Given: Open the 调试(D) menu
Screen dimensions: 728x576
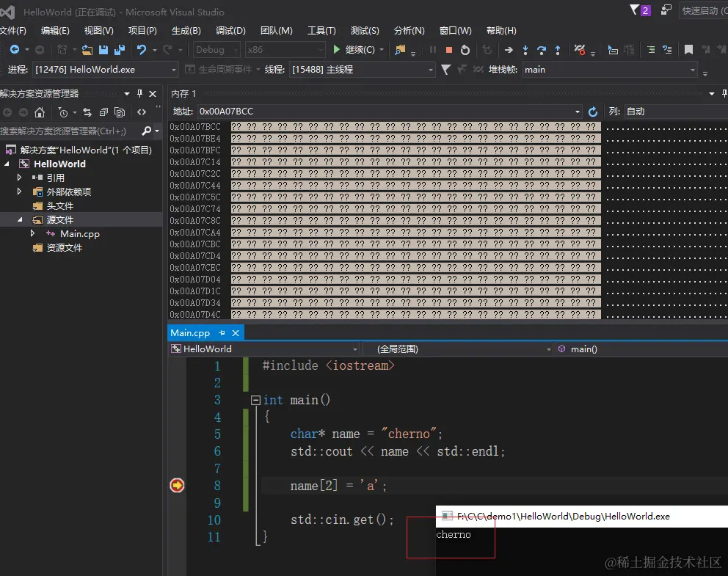Looking at the screenshot, I should pyautogui.click(x=230, y=31).
